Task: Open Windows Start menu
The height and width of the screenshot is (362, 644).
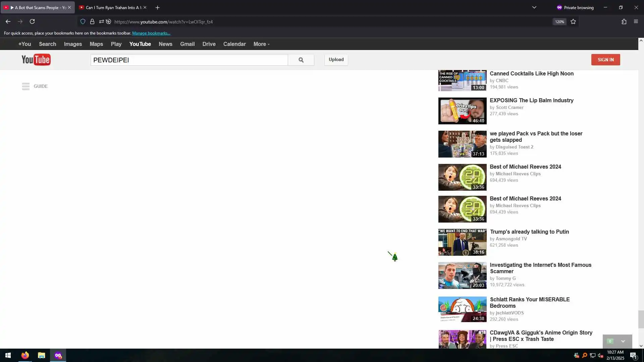Action: tap(8, 355)
